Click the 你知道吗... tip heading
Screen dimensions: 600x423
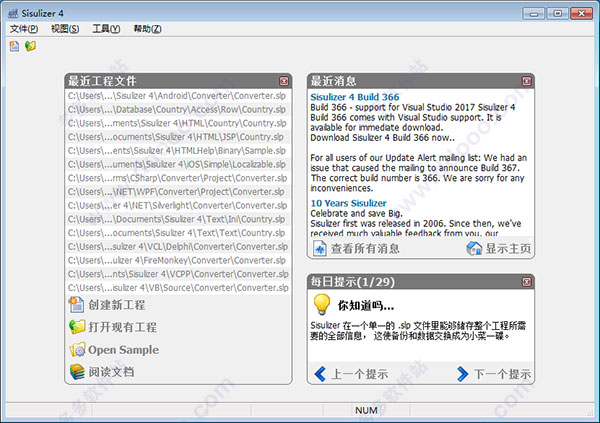coord(366,305)
